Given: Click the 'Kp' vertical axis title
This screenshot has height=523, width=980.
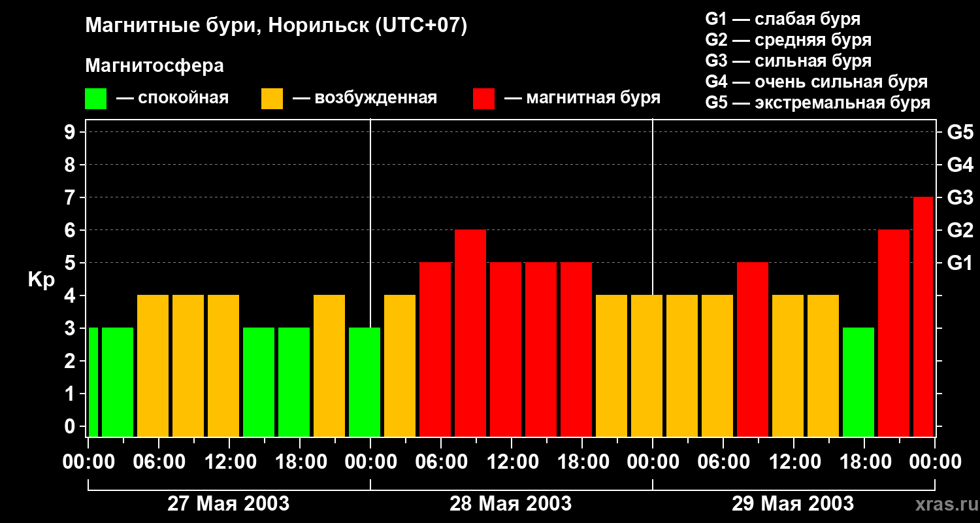Looking at the screenshot, I should (41, 280).
